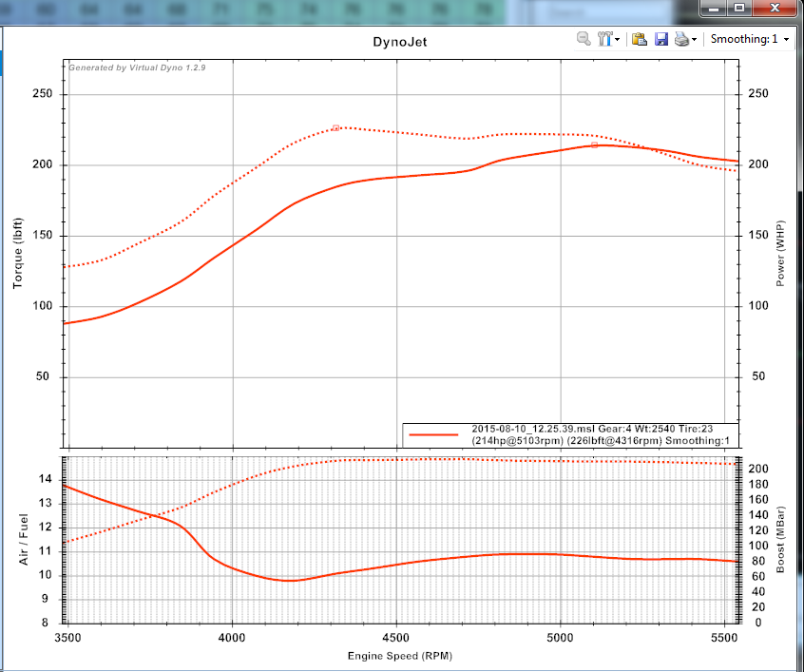The image size is (804, 672).
Task: Open the tools settings icon
Action: [604, 39]
